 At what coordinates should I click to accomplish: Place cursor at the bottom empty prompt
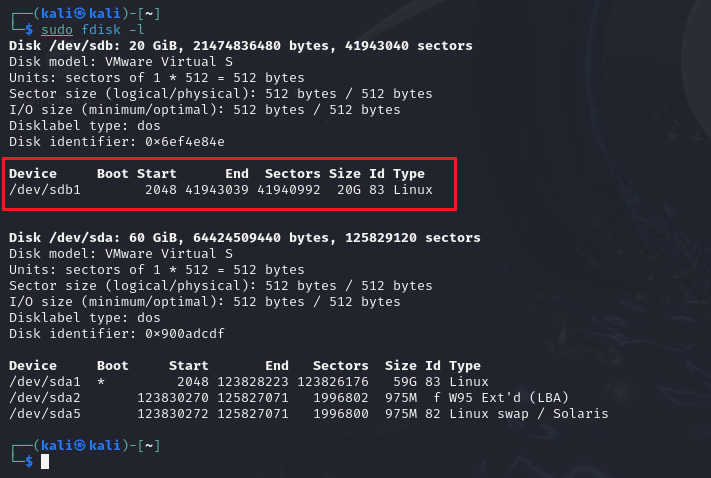45,461
